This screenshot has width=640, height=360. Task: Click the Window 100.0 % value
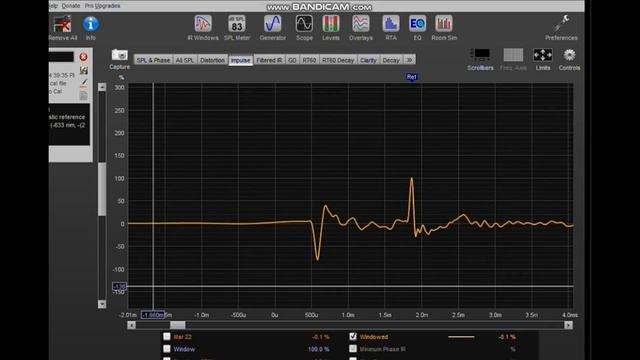(x=318, y=349)
